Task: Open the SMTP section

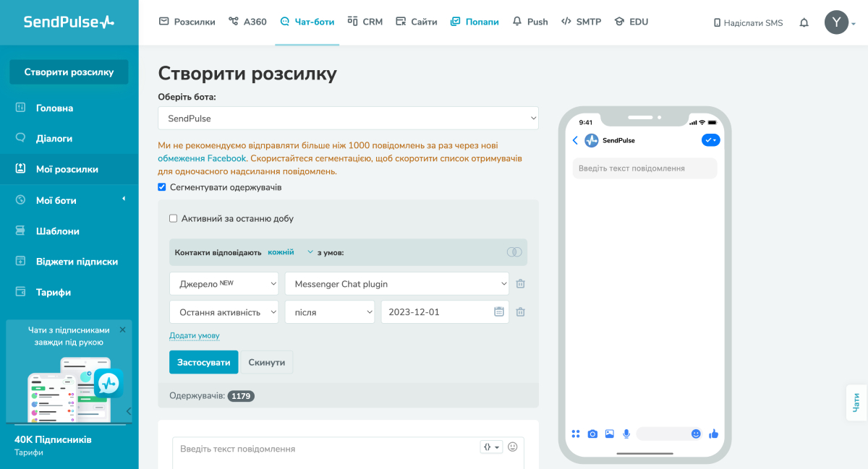Action: tap(581, 22)
